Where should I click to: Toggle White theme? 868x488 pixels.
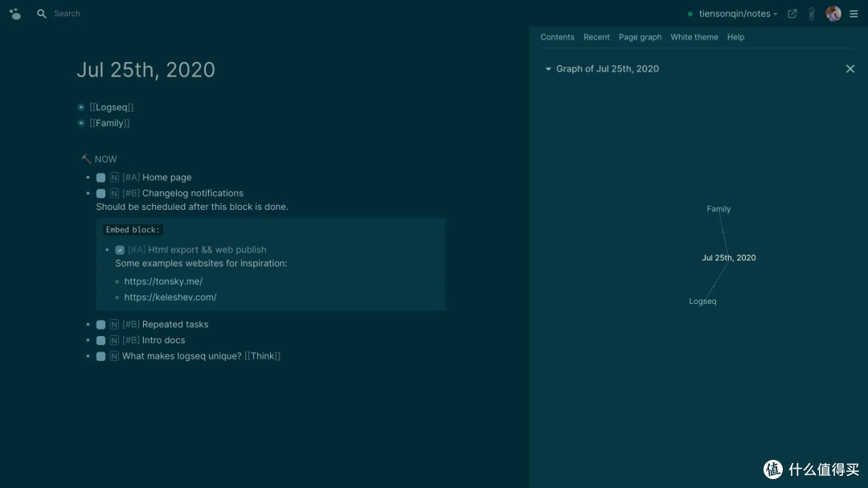(x=694, y=37)
